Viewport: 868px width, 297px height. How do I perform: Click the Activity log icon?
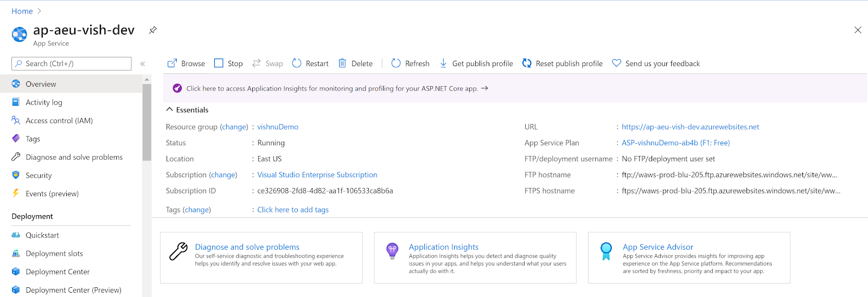tap(16, 102)
